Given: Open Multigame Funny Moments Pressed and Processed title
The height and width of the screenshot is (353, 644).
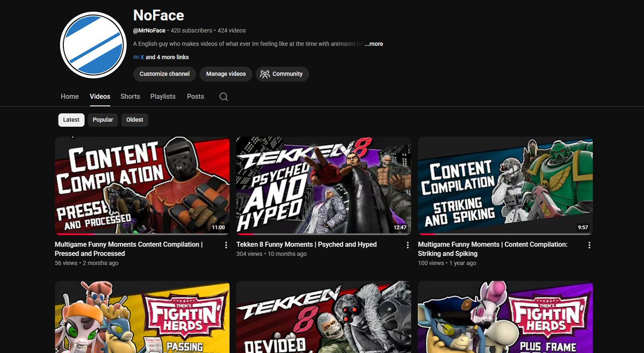Looking at the screenshot, I should click(128, 249).
